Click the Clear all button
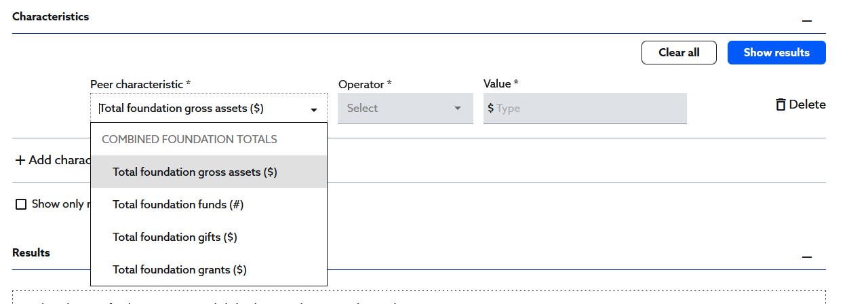The height and width of the screenshot is (304, 868). (679, 53)
